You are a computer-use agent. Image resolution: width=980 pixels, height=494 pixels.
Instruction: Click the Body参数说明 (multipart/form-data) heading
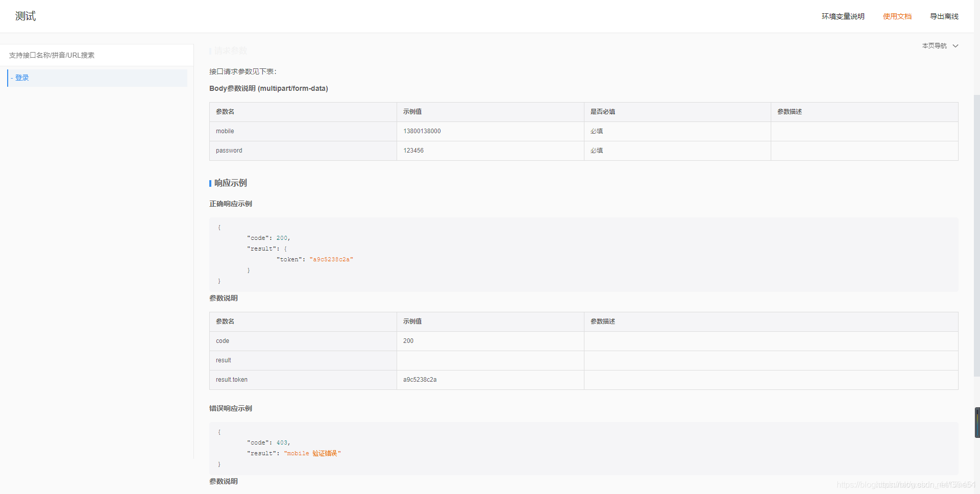pos(268,88)
